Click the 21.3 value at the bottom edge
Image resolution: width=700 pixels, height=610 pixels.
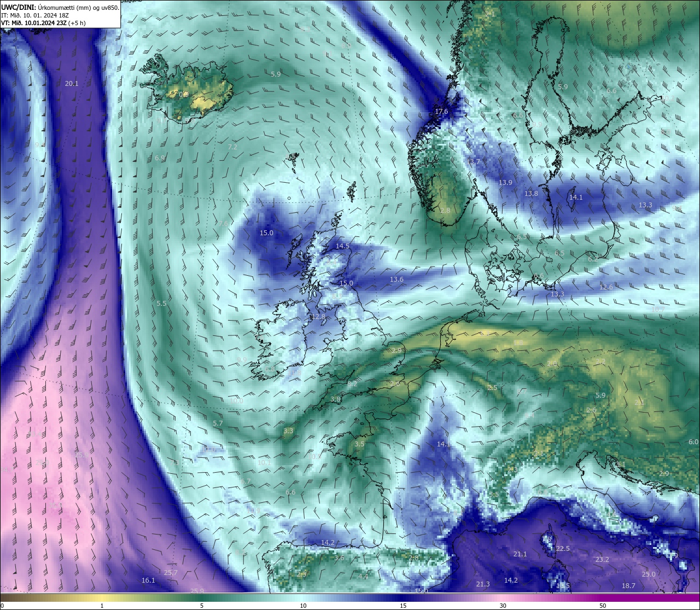click(483, 584)
